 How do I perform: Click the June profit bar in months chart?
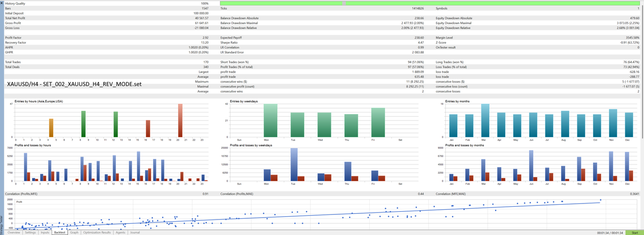click(531, 166)
